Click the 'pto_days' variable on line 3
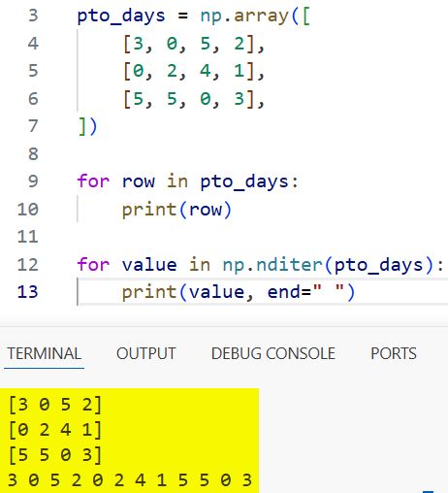The height and width of the screenshot is (493, 448). point(121,16)
